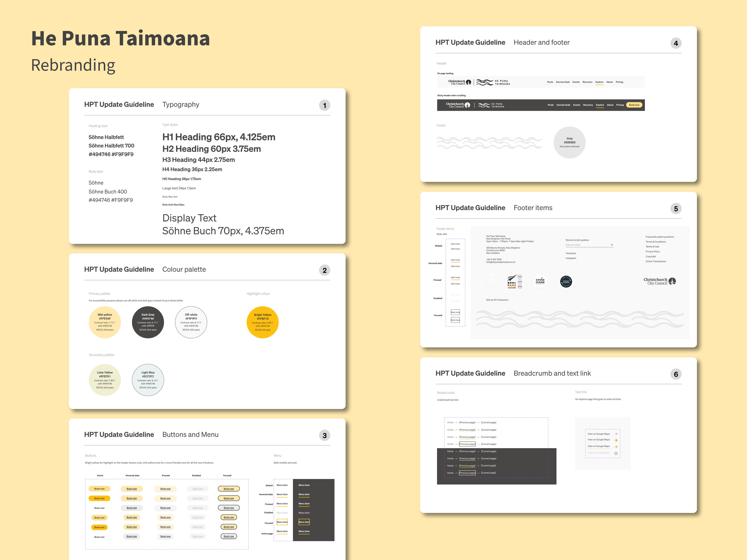Click Book now in the dark sticky header
Viewport: 747px width, 560px height.
634,105
